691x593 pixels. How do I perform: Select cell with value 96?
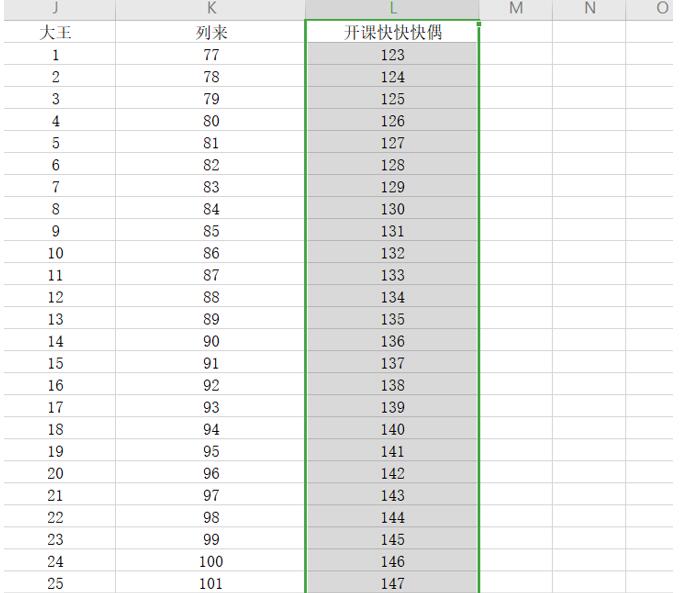211,473
